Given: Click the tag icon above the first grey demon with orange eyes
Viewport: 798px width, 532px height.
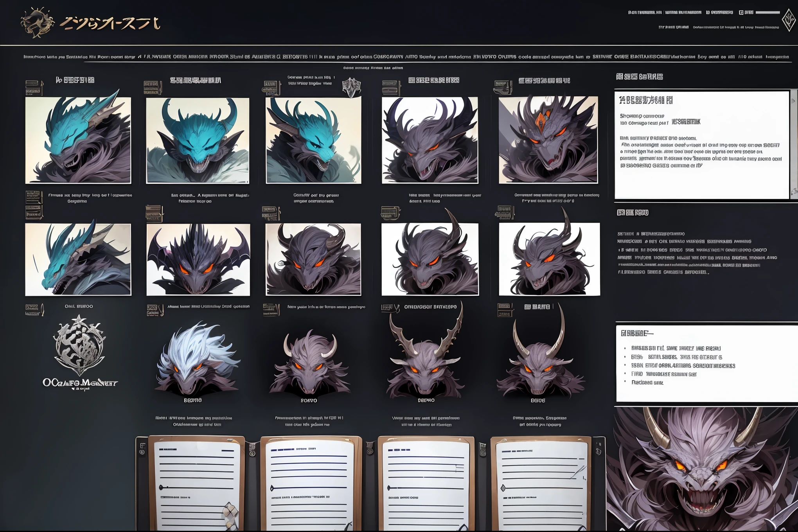Looking at the screenshot, I should [x=391, y=88].
